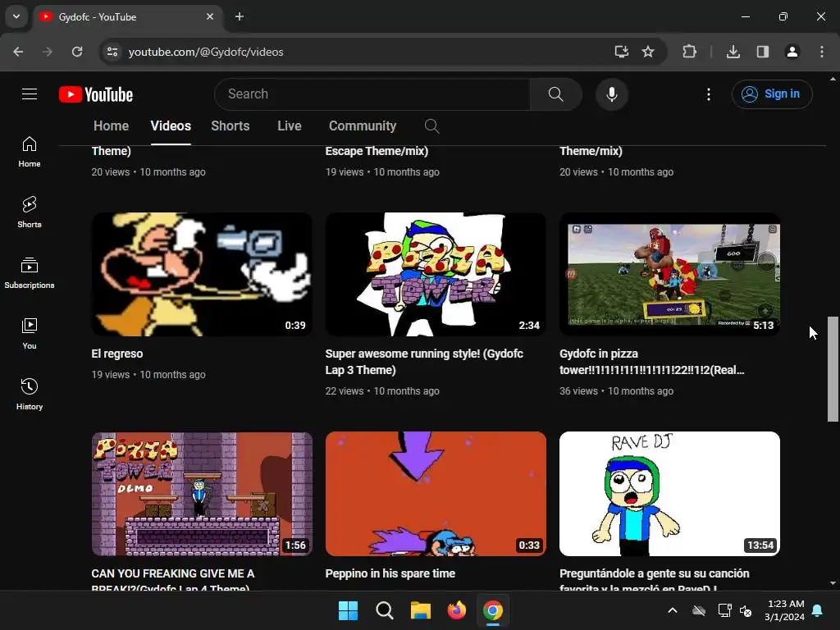Open the Chrome extensions puzzle icon

click(689, 52)
